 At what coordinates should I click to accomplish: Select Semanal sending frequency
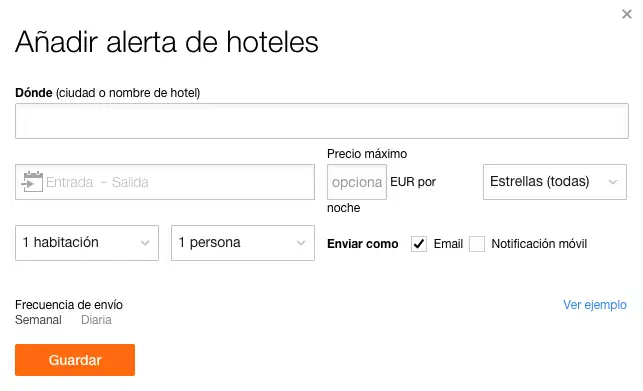point(38,320)
